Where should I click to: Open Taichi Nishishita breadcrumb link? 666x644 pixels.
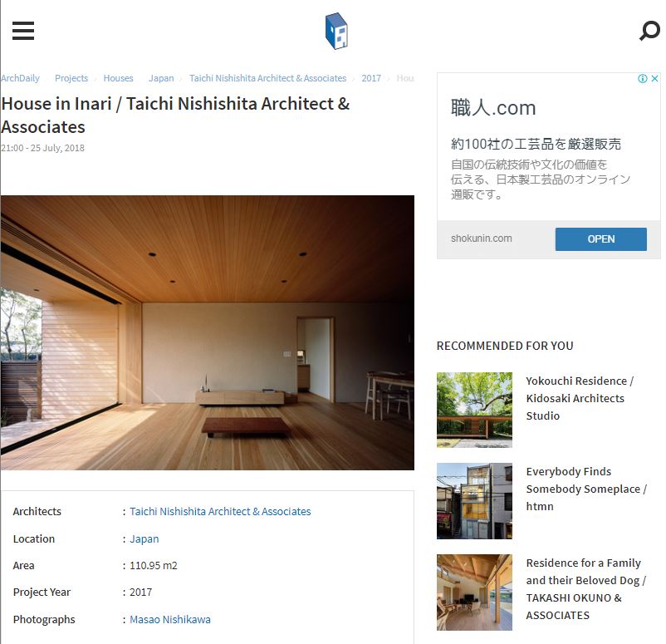267,78
